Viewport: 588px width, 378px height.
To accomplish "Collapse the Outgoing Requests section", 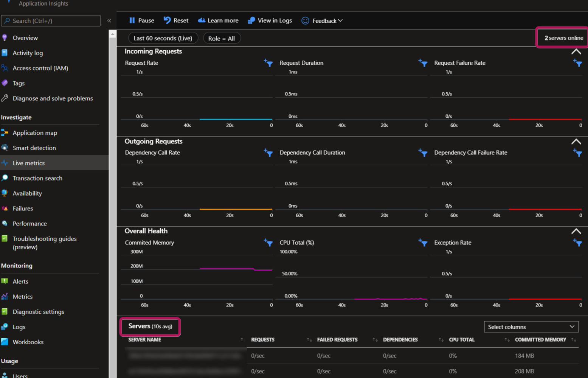I will coord(576,142).
